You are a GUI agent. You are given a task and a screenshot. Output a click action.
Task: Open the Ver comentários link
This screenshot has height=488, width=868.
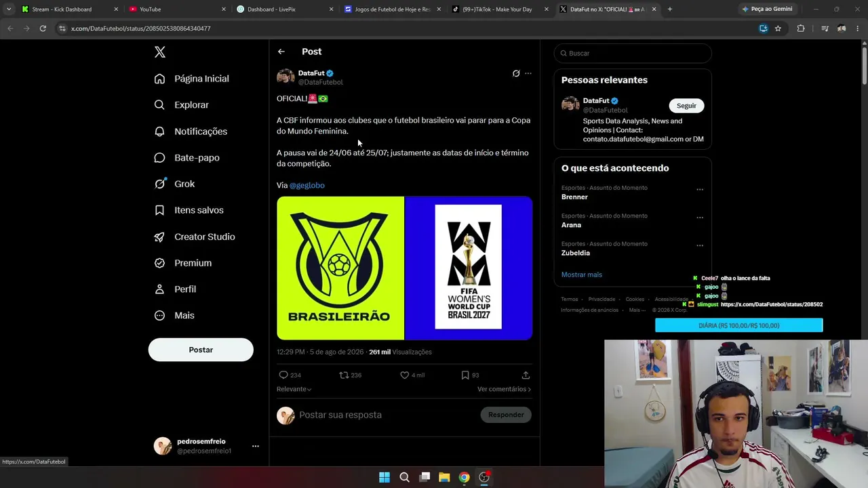(505, 389)
